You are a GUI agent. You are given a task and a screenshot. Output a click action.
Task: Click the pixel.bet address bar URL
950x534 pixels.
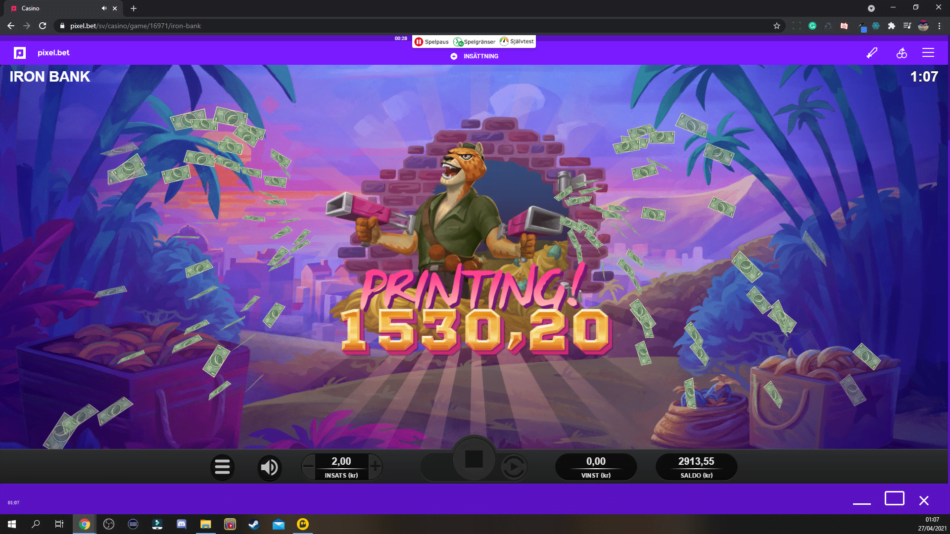tap(135, 26)
